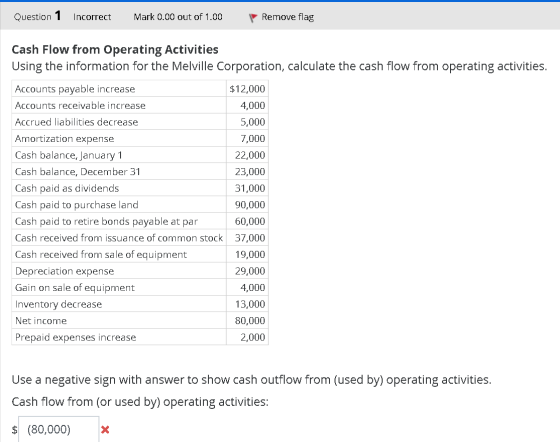Click the 'Using the information for the Melville Corporation' sentence
The width and height of the screenshot is (560, 442).
point(279,66)
